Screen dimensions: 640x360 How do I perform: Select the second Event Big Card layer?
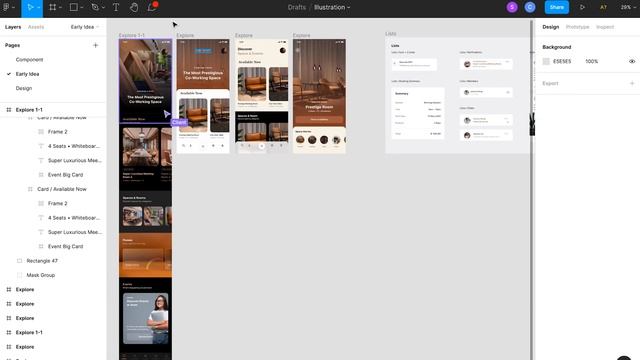(x=65, y=247)
